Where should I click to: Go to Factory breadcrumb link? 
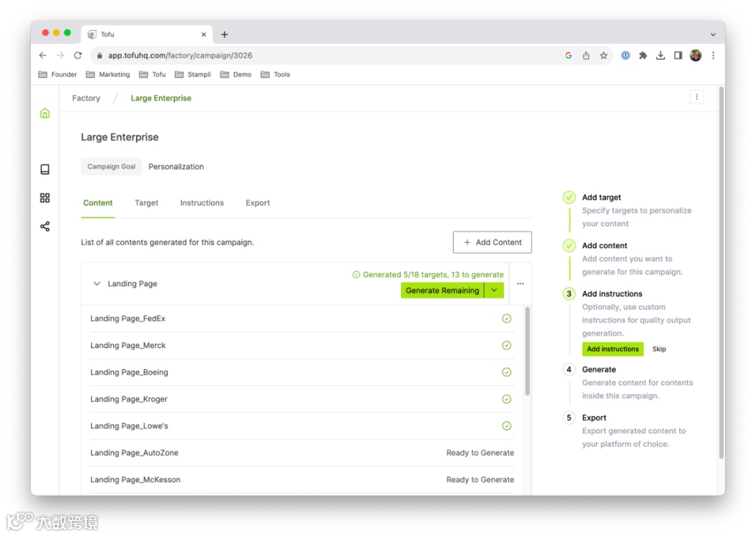coord(86,98)
